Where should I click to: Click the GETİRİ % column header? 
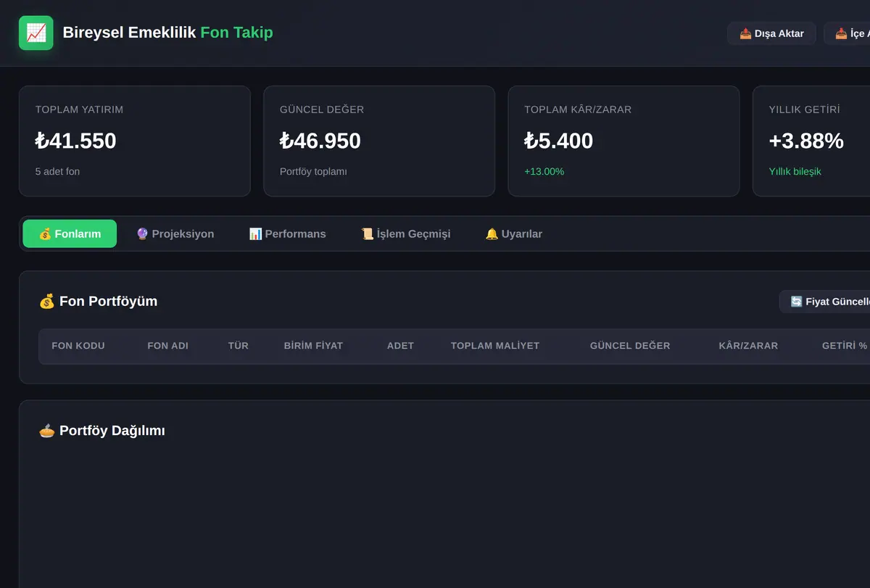[845, 346]
